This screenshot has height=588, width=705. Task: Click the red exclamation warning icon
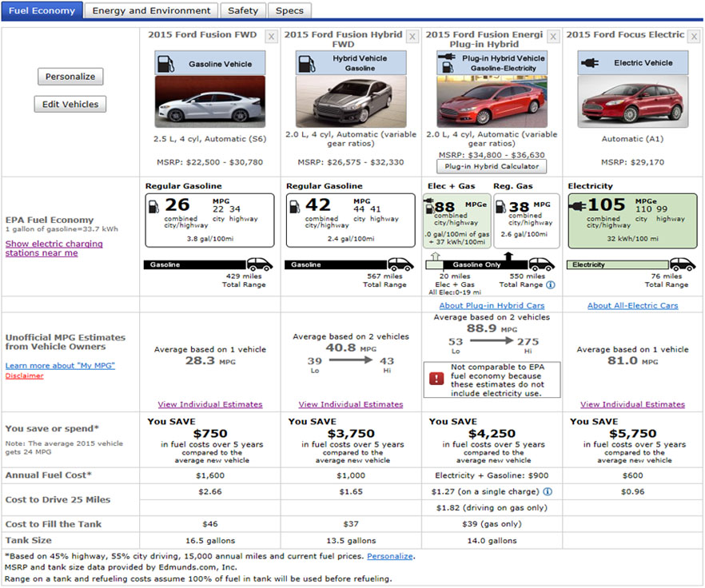tap(436, 378)
